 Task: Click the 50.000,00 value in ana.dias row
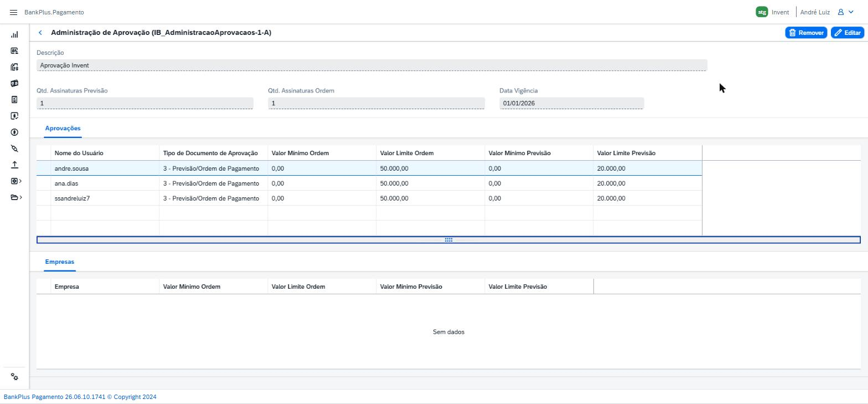(394, 183)
